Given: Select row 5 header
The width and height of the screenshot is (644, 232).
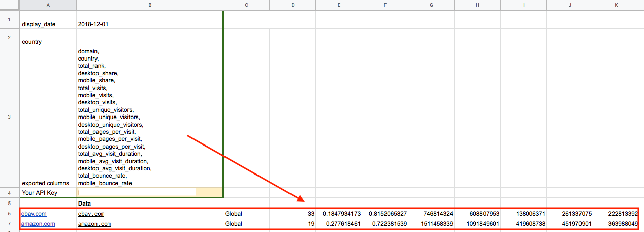Looking at the screenshot, I should [x=10, y=203].
